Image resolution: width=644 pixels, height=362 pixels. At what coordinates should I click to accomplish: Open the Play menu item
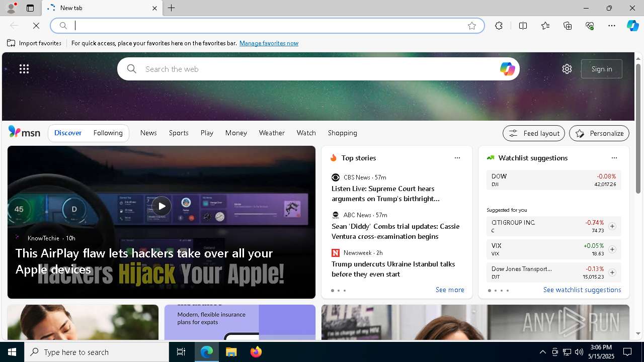(x=207, y=133)
